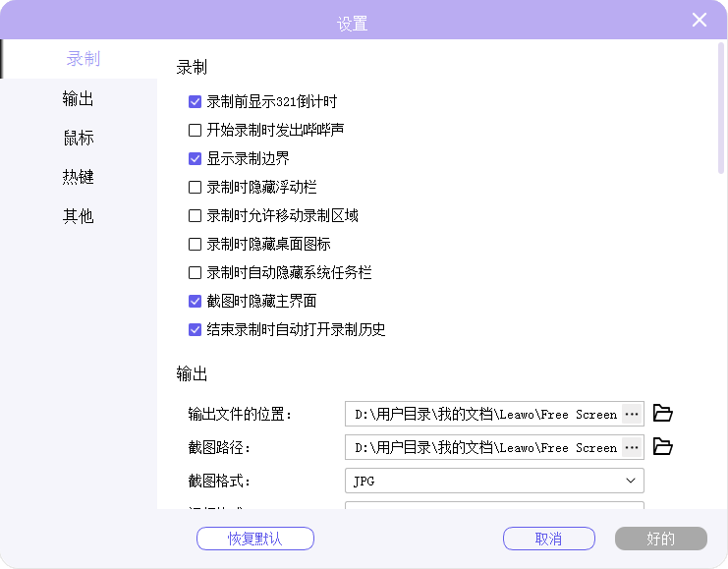Close the settings dialog with X
The image size is (728, 569).
coord(700,21)
